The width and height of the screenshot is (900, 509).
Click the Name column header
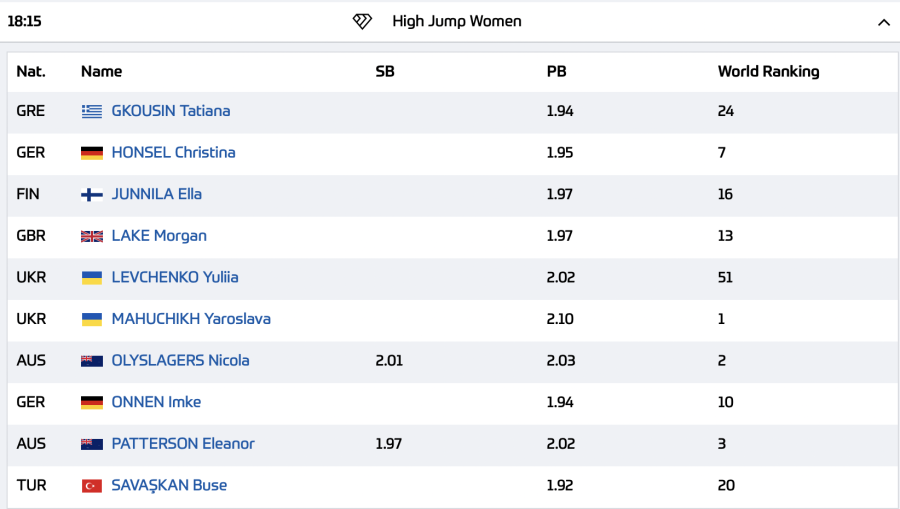click(101, 72)
